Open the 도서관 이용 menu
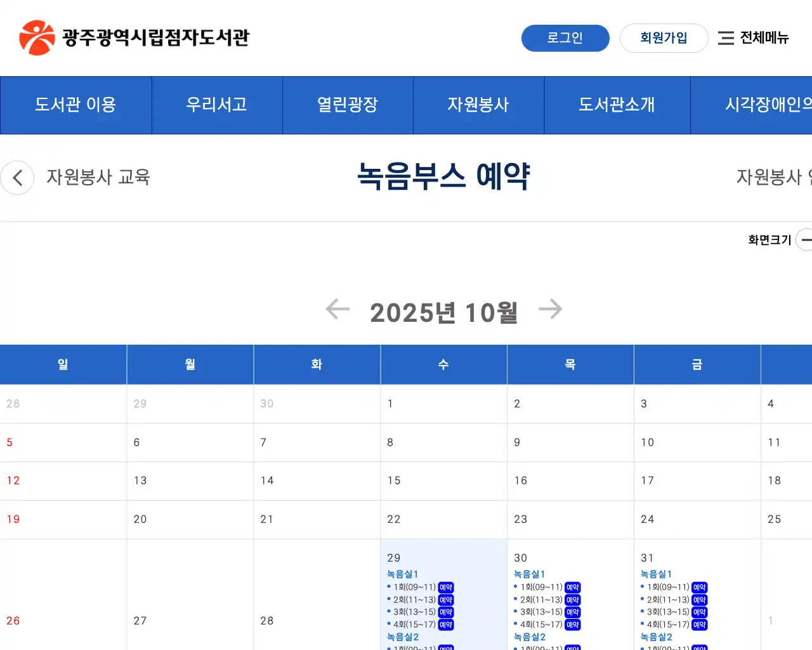Screen dimensions: 812x650 [75, 105]
